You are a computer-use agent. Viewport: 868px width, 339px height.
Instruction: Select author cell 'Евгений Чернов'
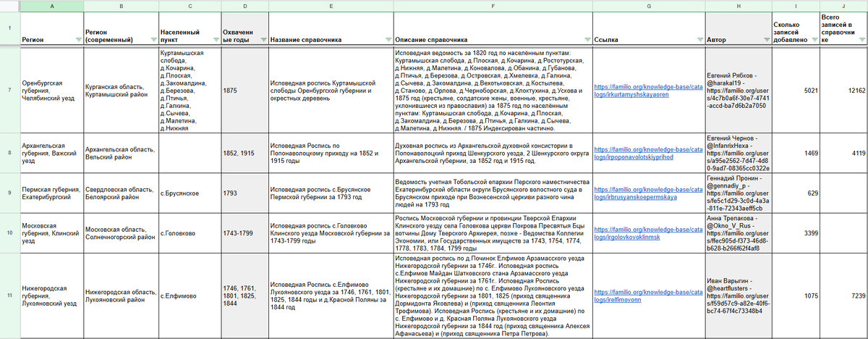click(x=738, y=153)
